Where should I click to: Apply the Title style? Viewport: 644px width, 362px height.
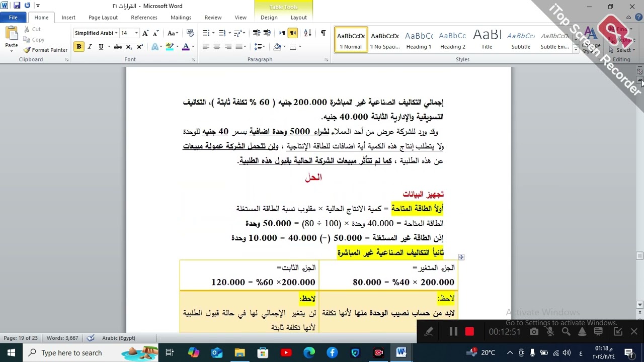coord(487,40)
